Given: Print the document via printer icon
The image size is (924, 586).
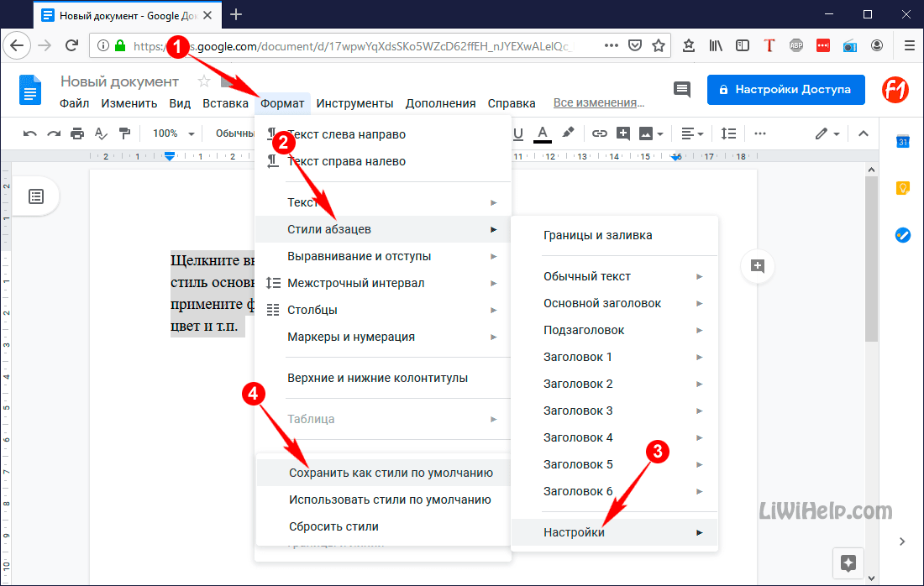Looking at the screenshot, I should (x=77, y=133).
